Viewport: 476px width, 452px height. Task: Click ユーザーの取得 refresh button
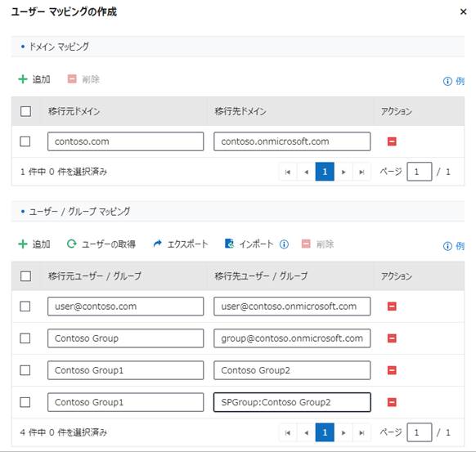click(101, 244)
